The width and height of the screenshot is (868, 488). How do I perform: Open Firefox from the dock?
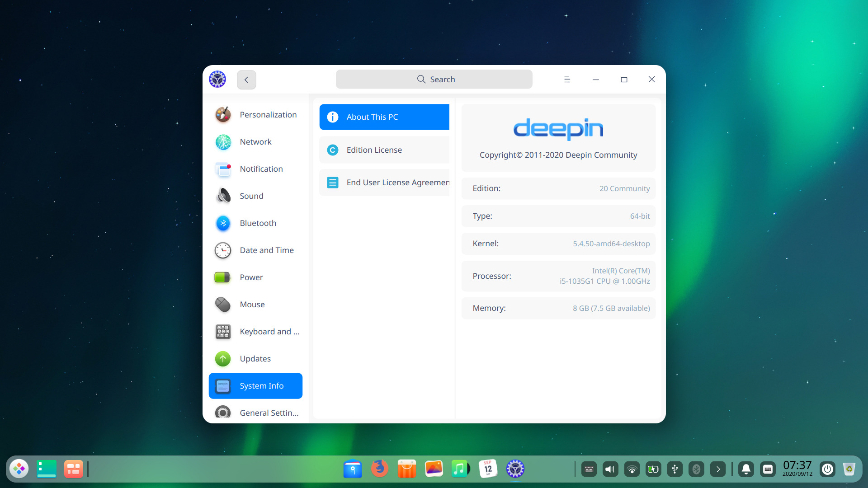[x=379, y=469]
